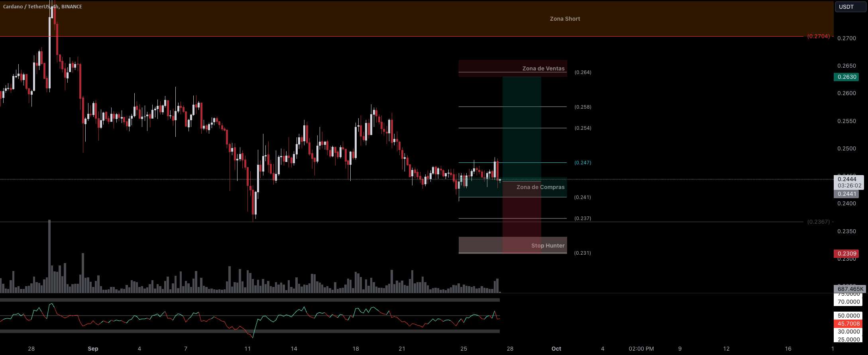Viewport: 868px width, 355px height.
Task: Click the 687.465K volume value tag
Action: click(850, 289)
